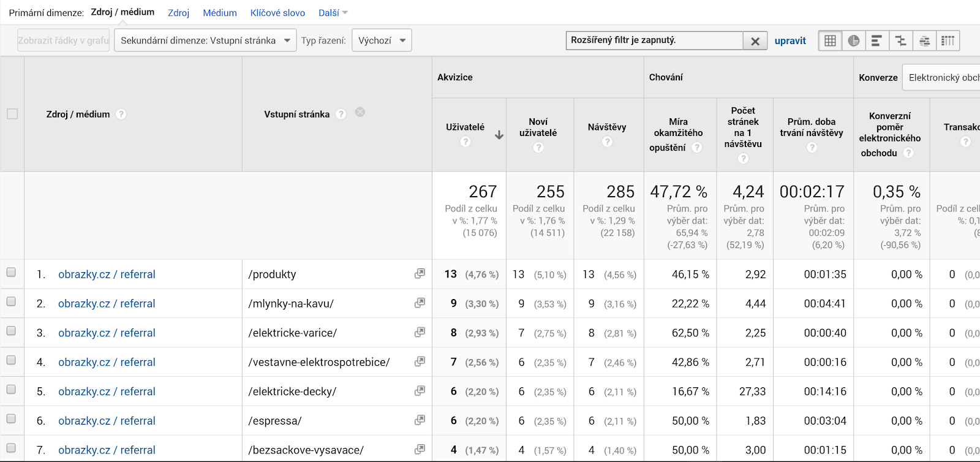Viewport: 980px width, 462px height.
Task: Open the pivot table view icon
Action: click(948, 41)
